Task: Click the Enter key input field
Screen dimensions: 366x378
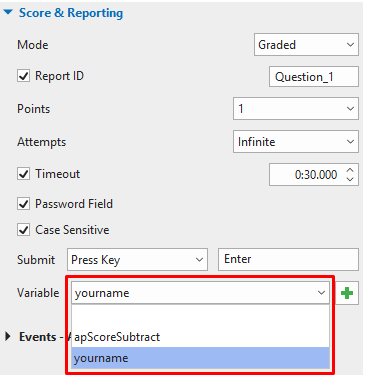Action: pos(288,259)
